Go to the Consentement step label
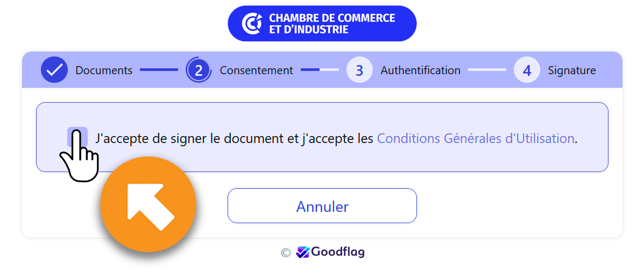The width and height of the screenshot is (644, 271). click(256, 70)
